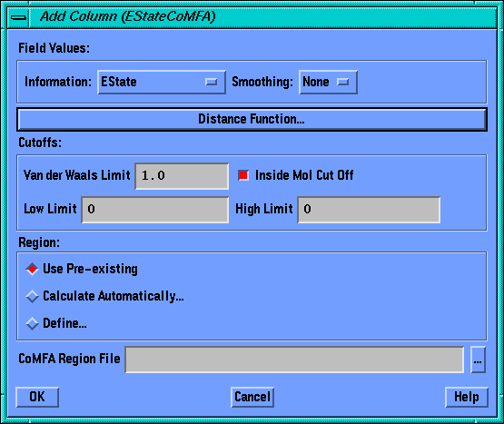Viewport: 504px width, 424px height.
Task: Open the Smoothing dropdown showing None
Action: (x=328, y=82)
